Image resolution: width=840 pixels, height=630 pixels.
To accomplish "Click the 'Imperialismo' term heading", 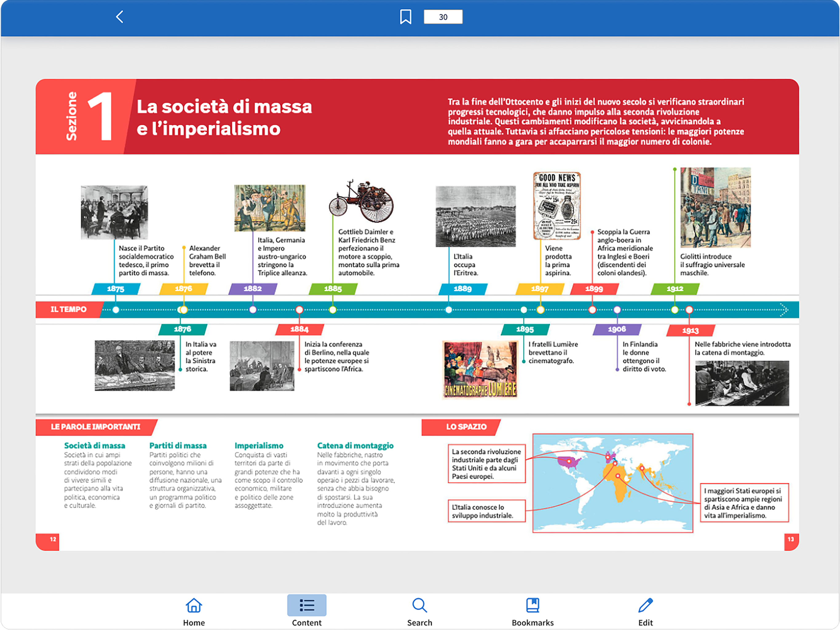I will point(259,446).
